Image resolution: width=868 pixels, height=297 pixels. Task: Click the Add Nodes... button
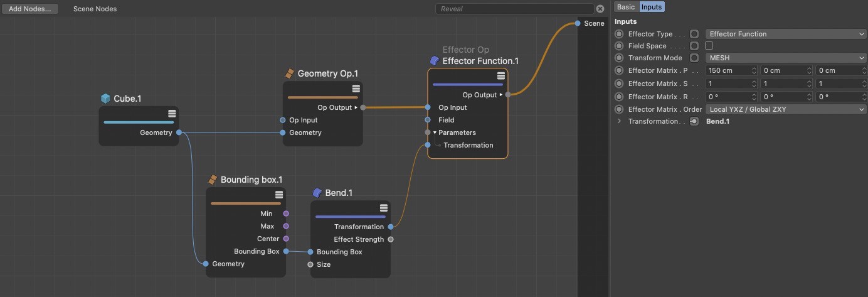31,9
